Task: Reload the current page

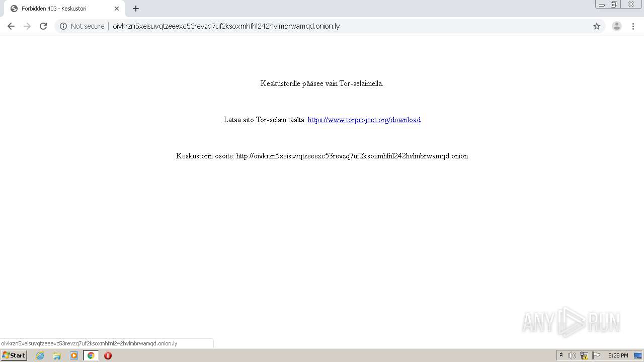Action: tap(43, 26)
